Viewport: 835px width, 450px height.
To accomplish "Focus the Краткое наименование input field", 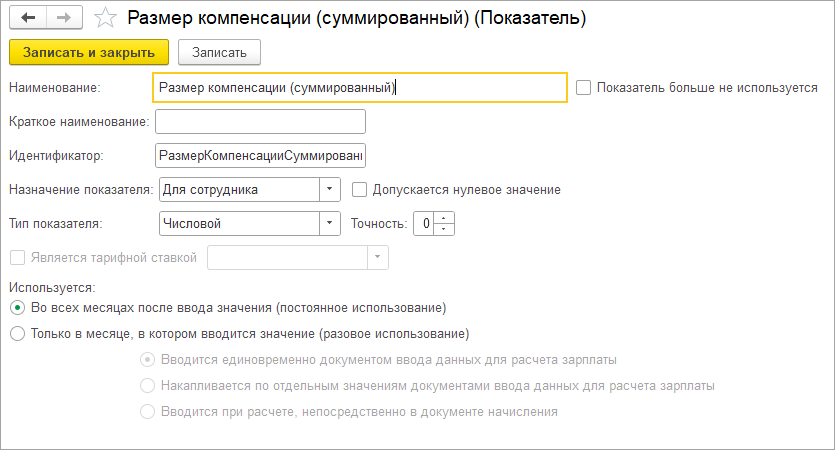I will [260, 122].
